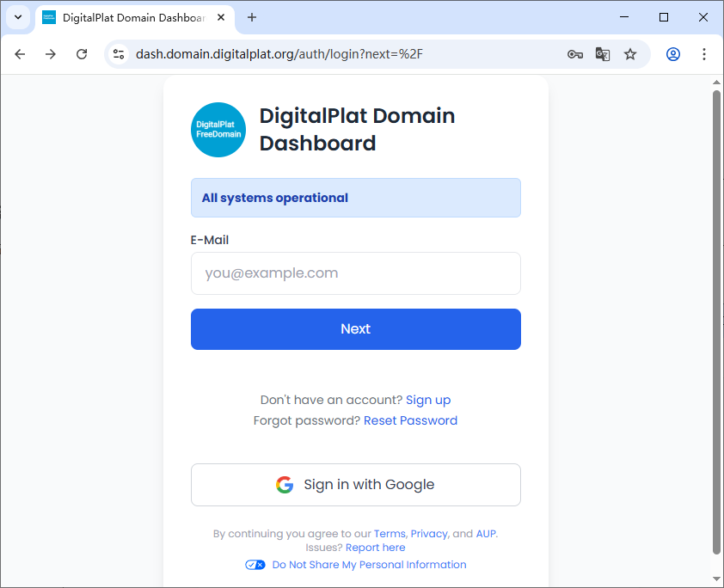Toggle the privacy choices opt-out icon
This screenshot has width=724, height=588.
pyautogui.click(x=255, y=565)
